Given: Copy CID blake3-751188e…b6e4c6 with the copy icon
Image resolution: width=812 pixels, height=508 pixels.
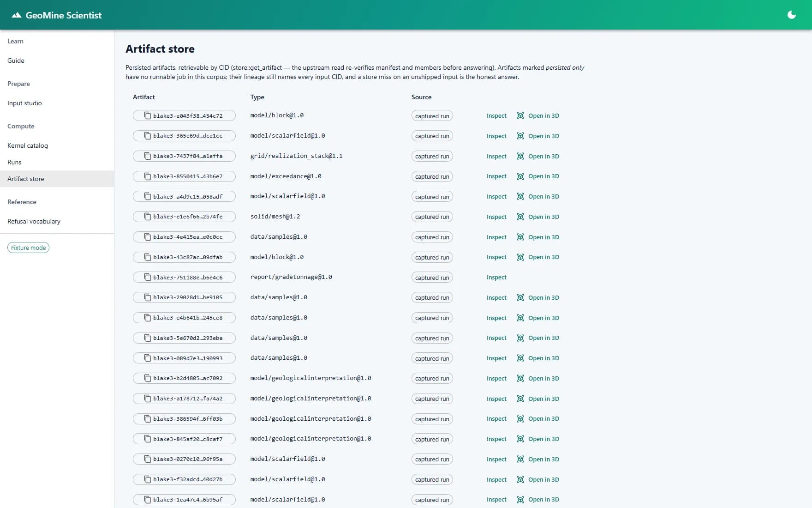Looking at the screenshot, I should 147,277.
